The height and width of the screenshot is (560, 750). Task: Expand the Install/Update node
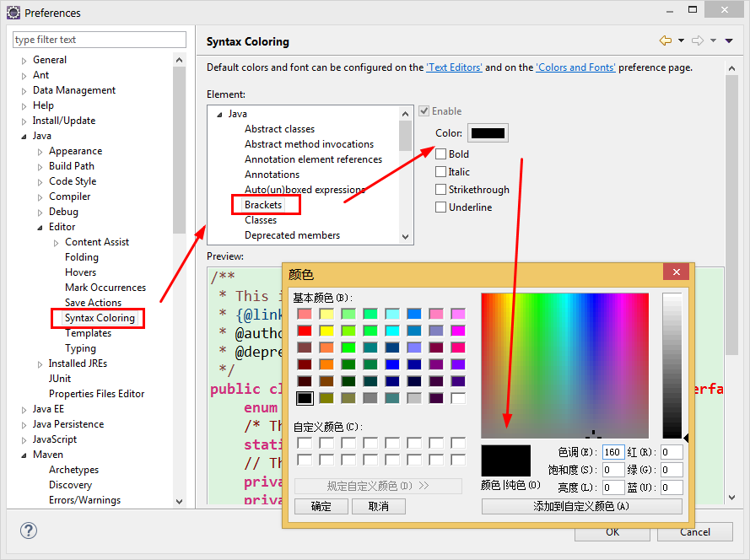[x=24, y=121]
